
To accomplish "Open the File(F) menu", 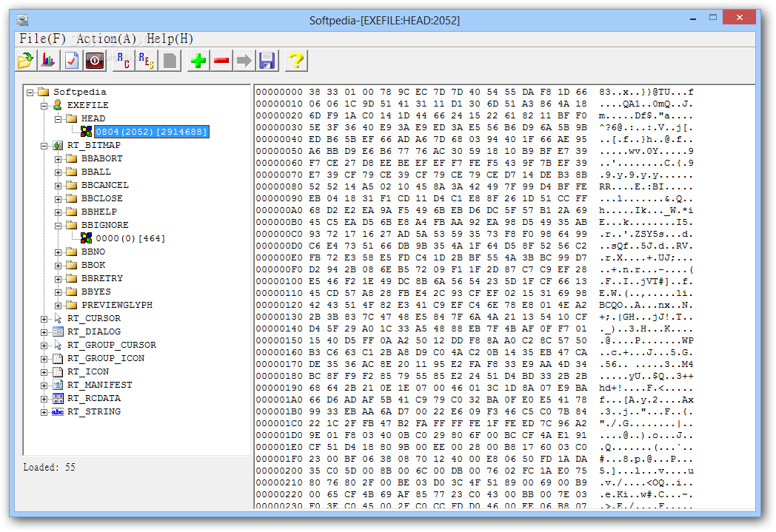I will coord(42,38).
